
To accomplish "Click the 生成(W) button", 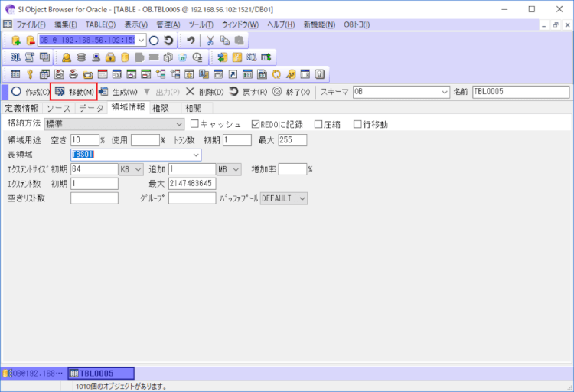I will pyautogui.click(x=119, y=92).
